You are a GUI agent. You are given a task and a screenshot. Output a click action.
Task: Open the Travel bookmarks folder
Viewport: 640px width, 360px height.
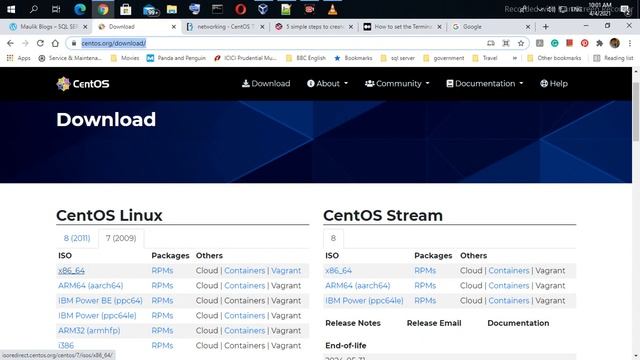coord(485,58)
